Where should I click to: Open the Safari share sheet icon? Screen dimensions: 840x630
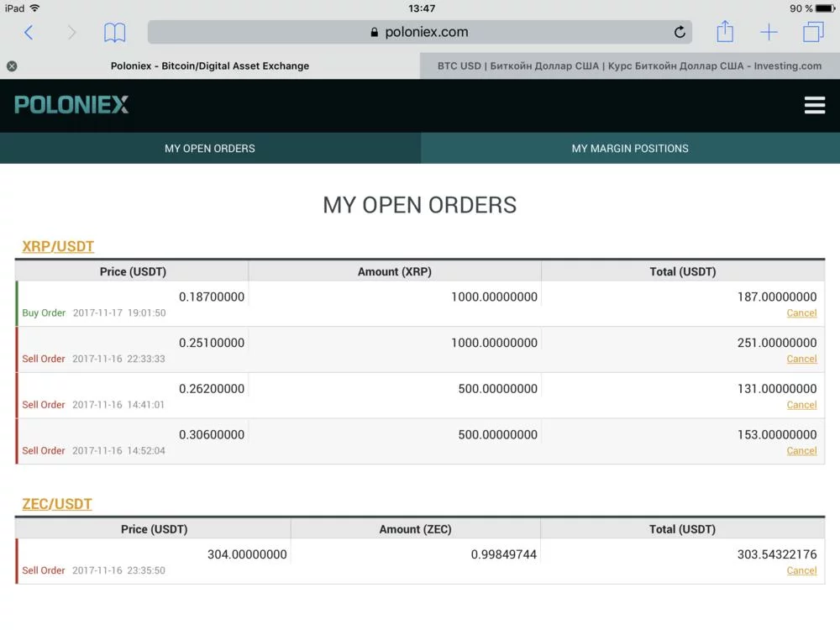pyautogui.click(x=725, y=32)
